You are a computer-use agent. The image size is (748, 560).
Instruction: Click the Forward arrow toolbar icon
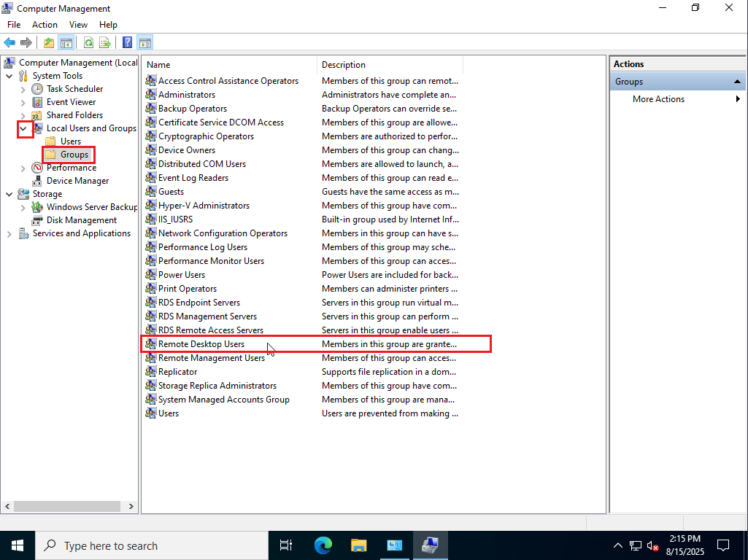click(x=26, y=43)
